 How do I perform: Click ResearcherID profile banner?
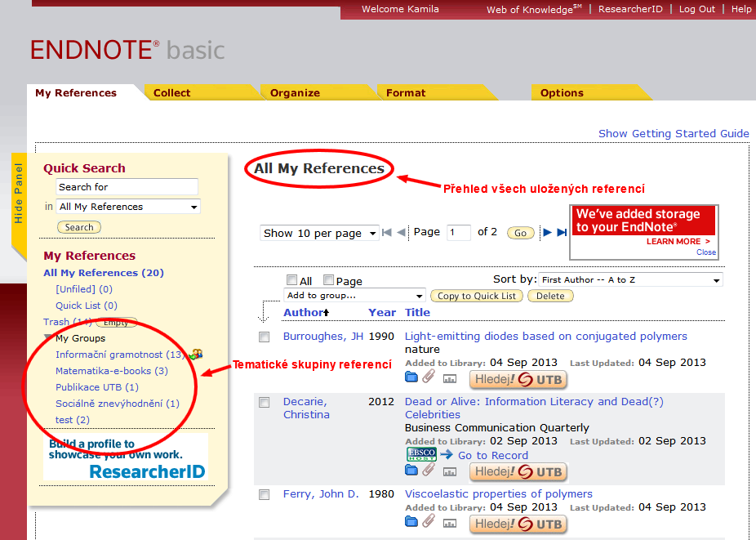(x=126, y=458)
